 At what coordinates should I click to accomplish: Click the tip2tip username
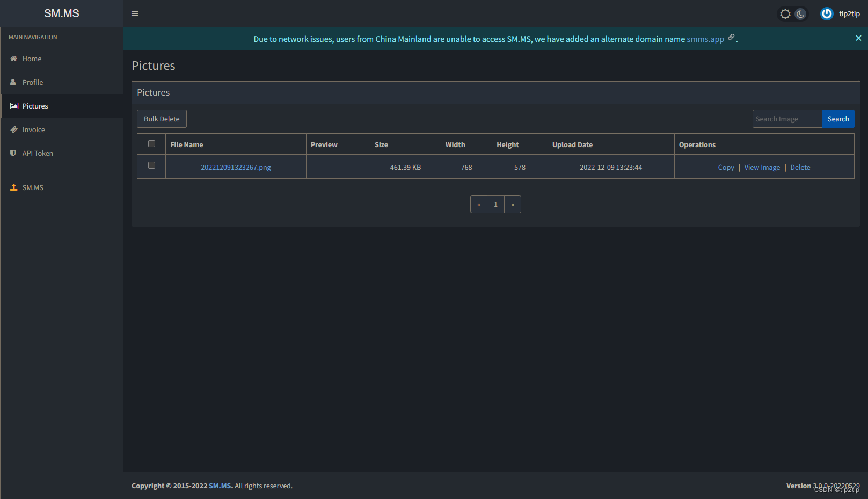pyautogui.click(x=849, y=14)
